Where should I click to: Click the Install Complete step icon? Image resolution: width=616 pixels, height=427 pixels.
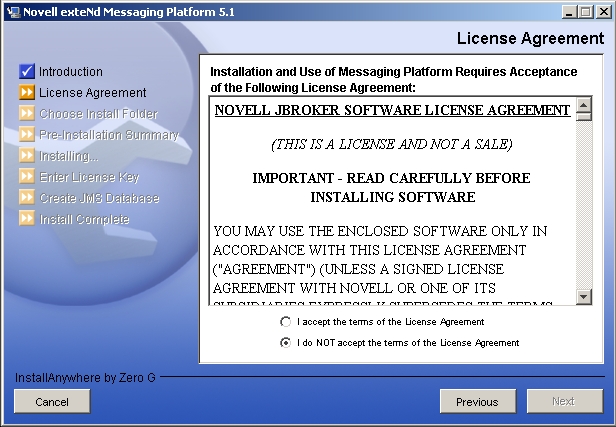[27, 218]
